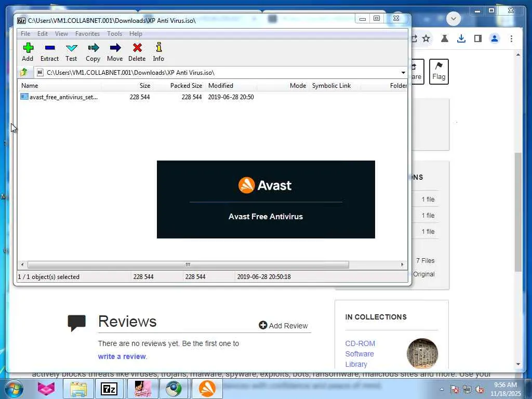532x399 pixels.
Task: Open Chrome downloads icon
Action: (x=461, y=38)
